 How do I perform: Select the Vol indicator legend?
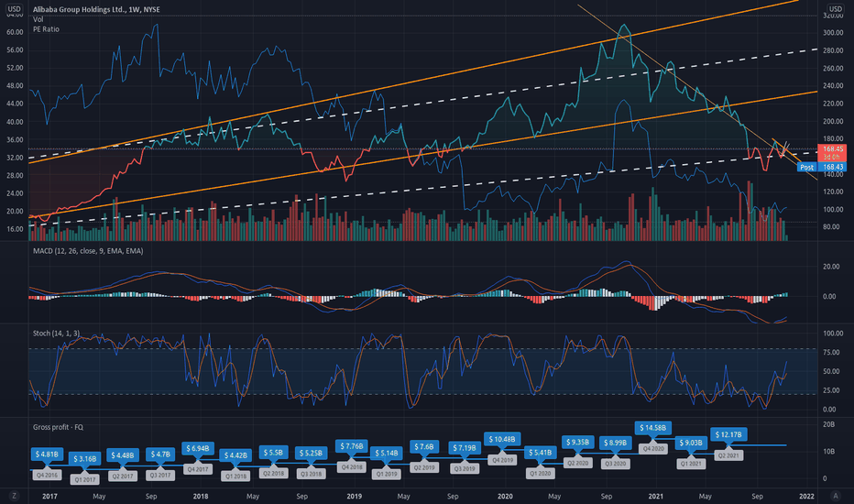tap(38, 19)
